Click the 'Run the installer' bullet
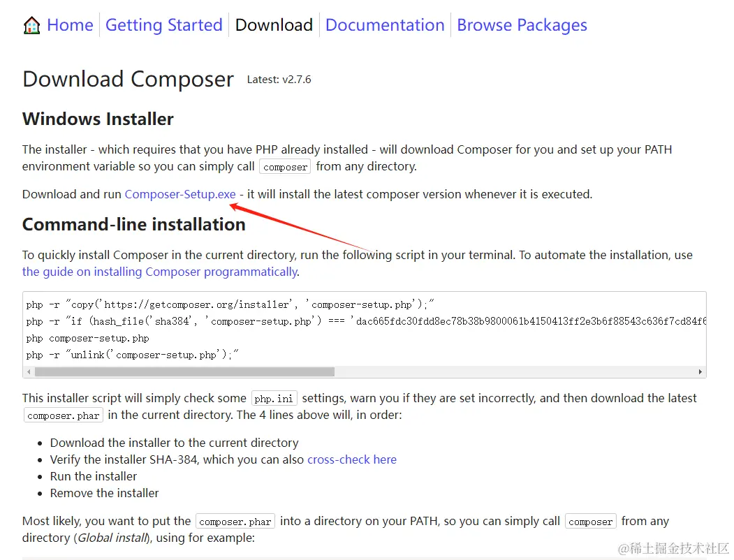The width and height of the screenshot is (734, 560). click(93, 476)
